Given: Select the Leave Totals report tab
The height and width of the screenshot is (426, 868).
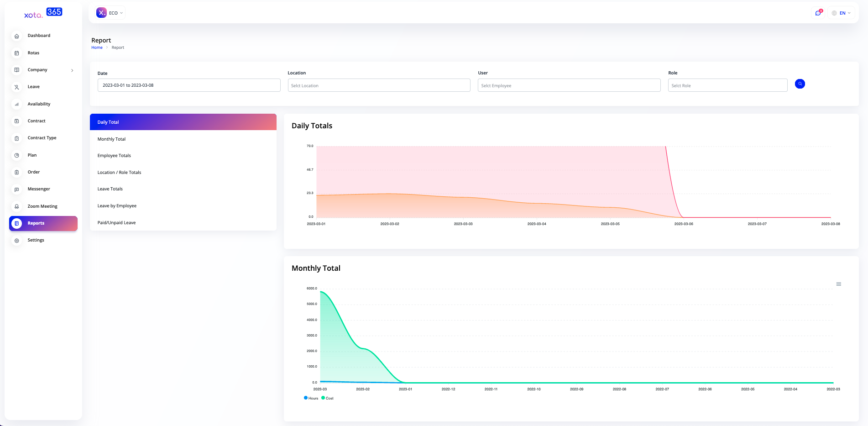Looking at the screenshot, I should pos(183,189).
